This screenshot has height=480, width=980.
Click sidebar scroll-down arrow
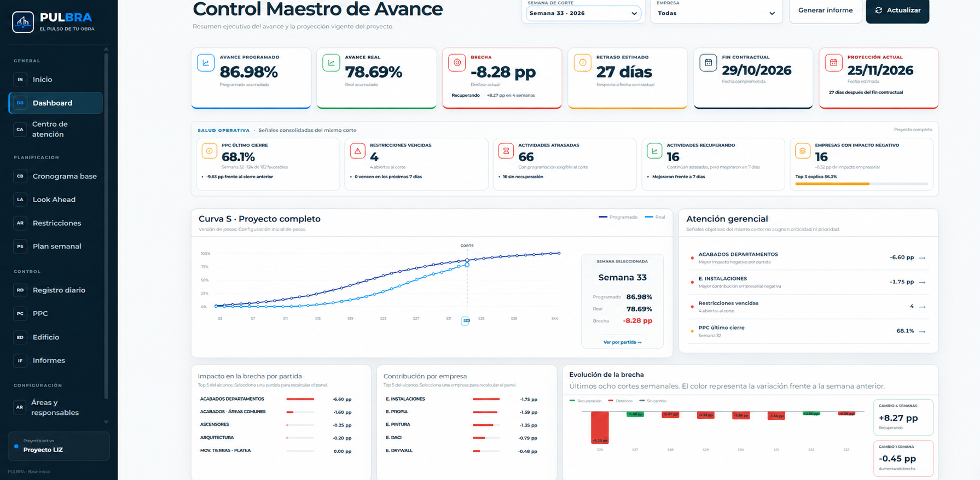tap(106, 422)
